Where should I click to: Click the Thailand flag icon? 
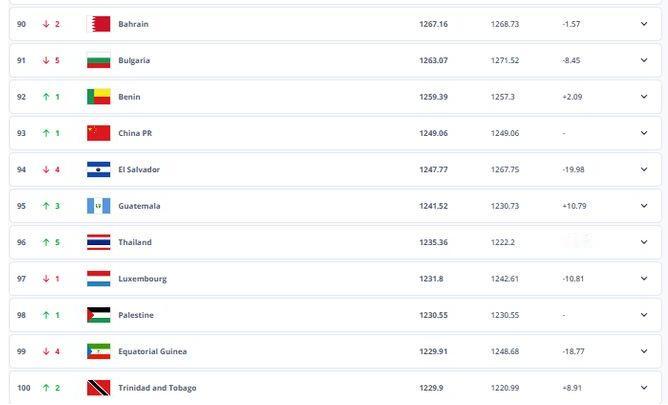[99, 242]
